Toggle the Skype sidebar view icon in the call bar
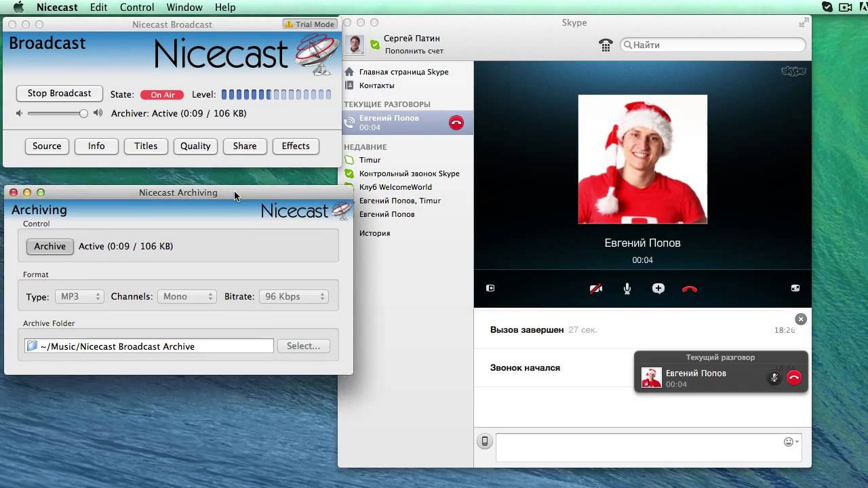 pos(490,288)
